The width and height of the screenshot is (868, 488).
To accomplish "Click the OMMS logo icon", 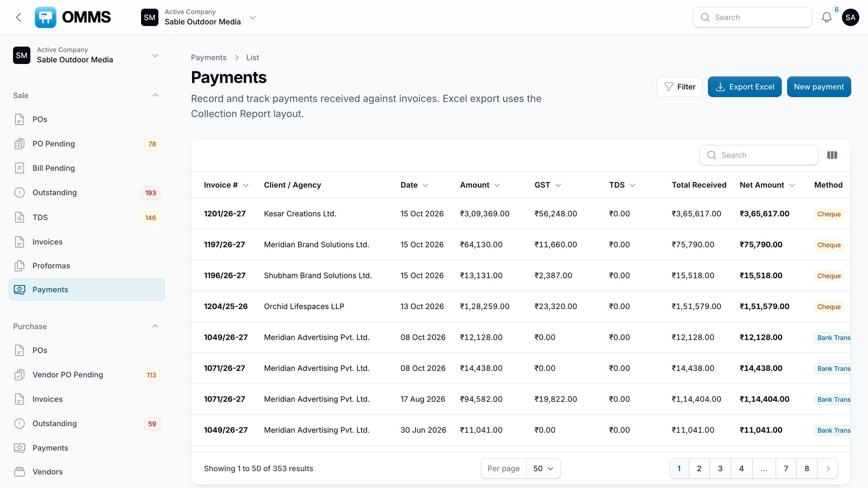I will coord(46,17).
